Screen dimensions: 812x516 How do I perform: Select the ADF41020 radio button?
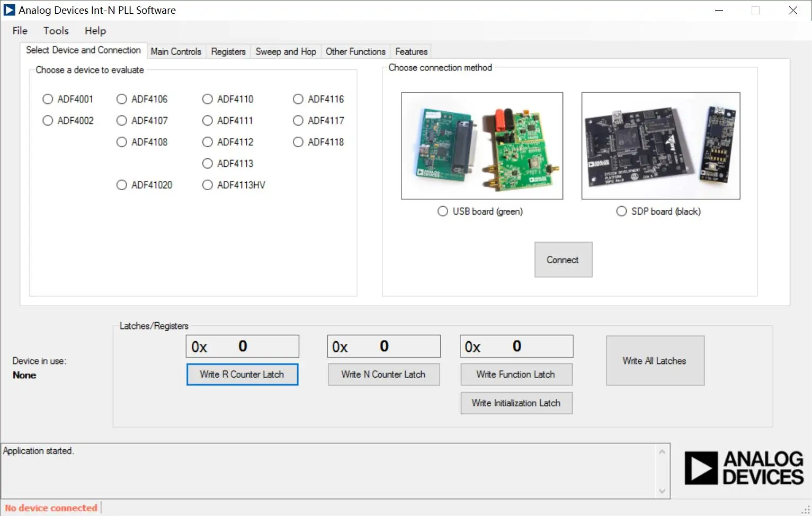[x=122, y=185]
